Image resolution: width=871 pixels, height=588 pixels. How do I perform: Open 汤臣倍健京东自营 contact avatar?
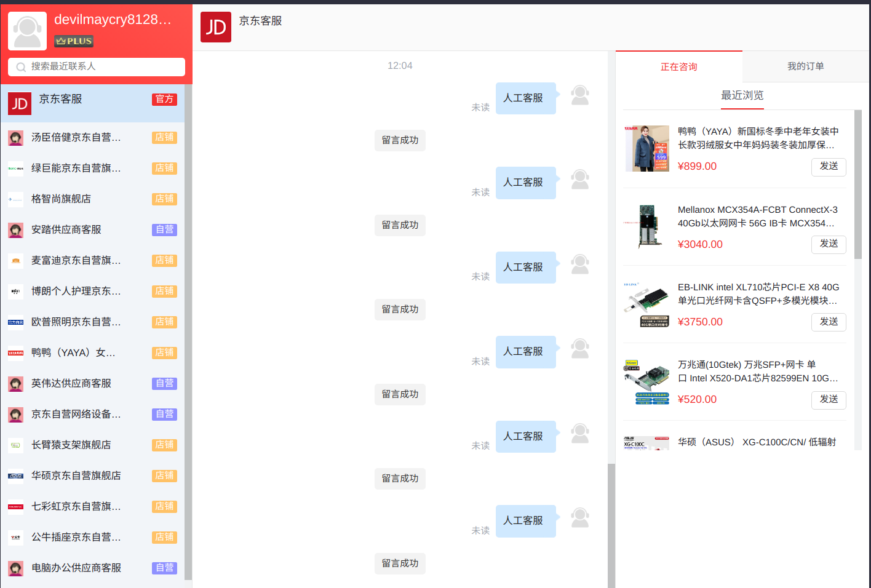click(15, 138)
